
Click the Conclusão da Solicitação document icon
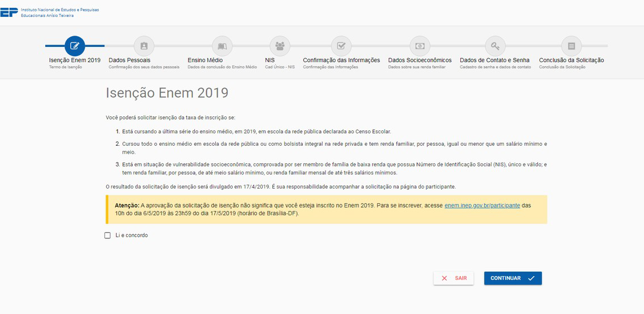(x=571, y=46)
